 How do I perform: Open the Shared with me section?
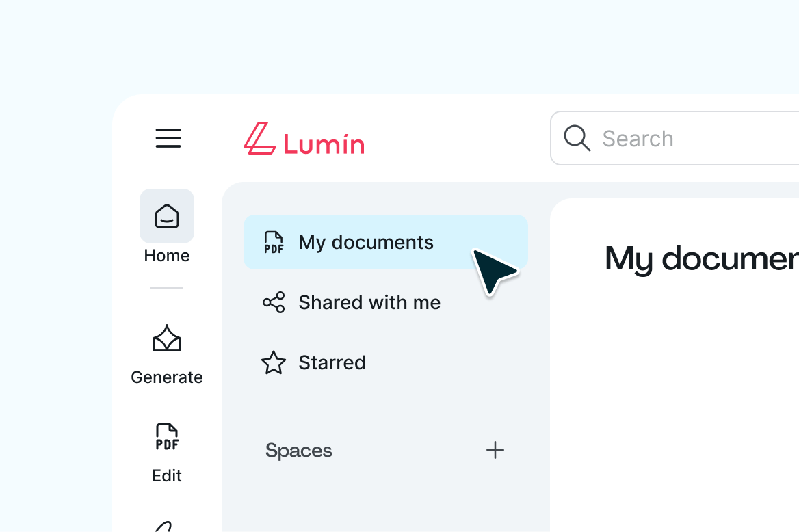tap(369, 302)
